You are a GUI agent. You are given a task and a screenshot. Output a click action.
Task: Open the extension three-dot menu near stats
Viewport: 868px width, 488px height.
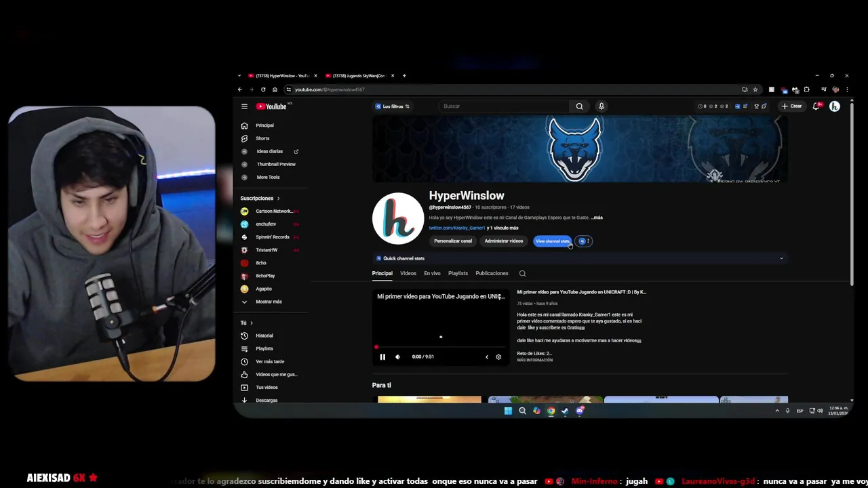point(588,241)
